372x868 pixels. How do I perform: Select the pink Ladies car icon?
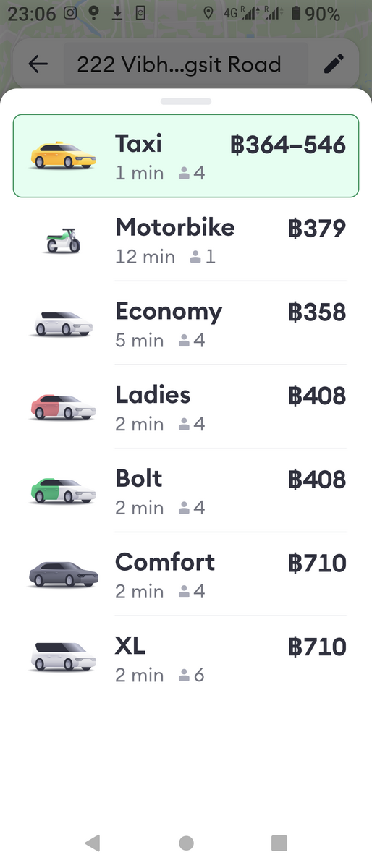[64, 407]
